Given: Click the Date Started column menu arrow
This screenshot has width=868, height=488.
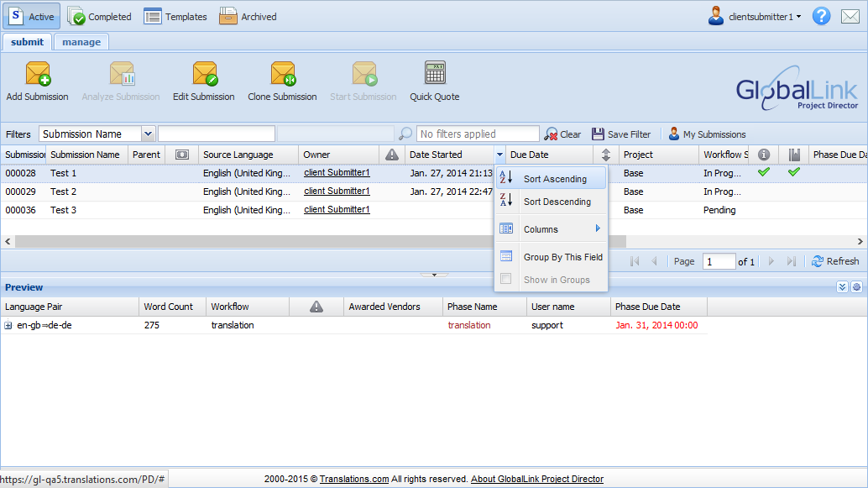Looking at the screenshot, I should click(x=499, y=155).
